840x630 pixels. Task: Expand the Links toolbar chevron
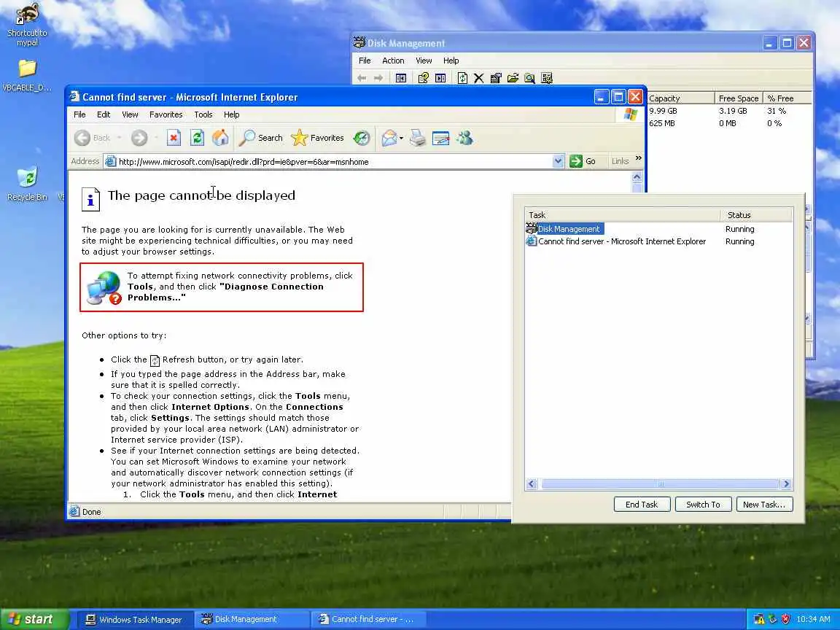(638, 158)
